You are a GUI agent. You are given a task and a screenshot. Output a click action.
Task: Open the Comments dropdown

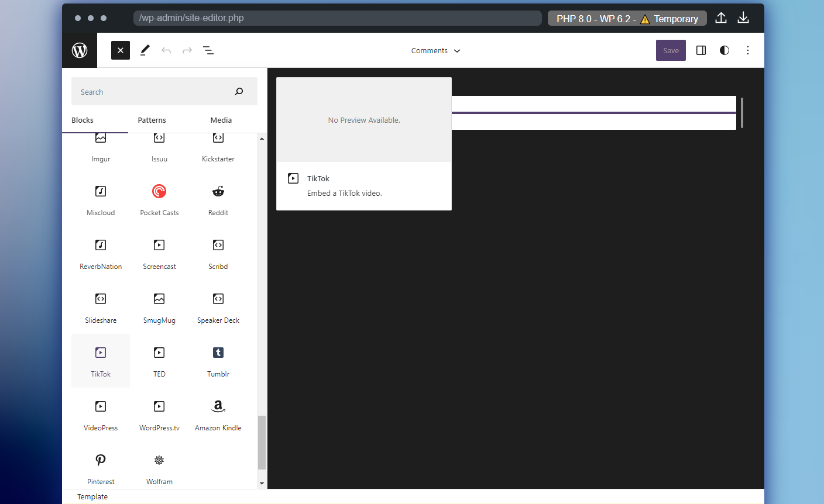[435, 50]
